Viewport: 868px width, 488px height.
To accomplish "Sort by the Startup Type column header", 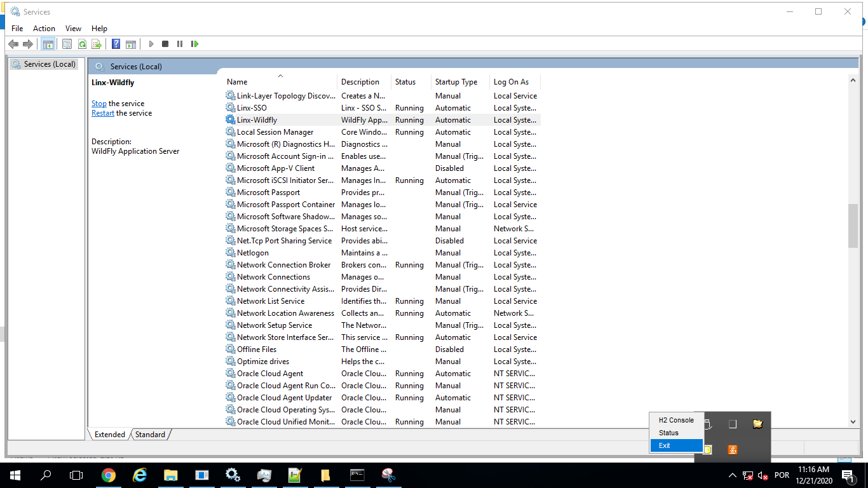I will (x=460, y=82).
